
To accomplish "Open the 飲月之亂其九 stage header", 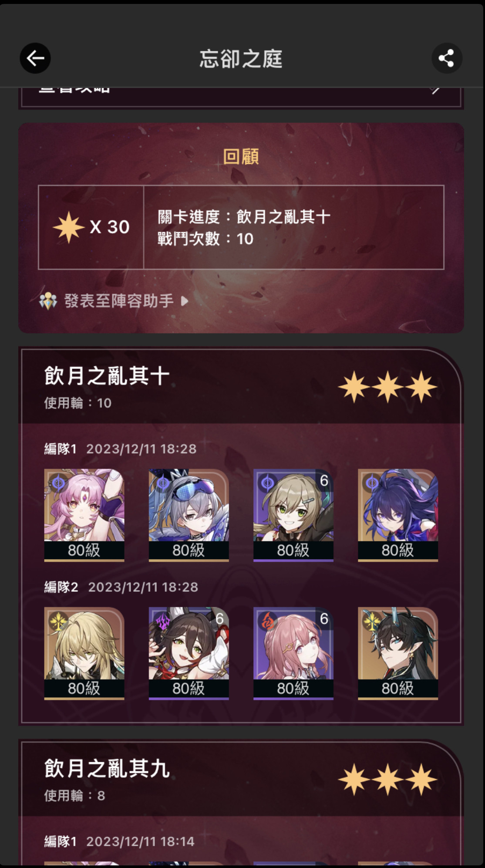I will coord(241,778).
